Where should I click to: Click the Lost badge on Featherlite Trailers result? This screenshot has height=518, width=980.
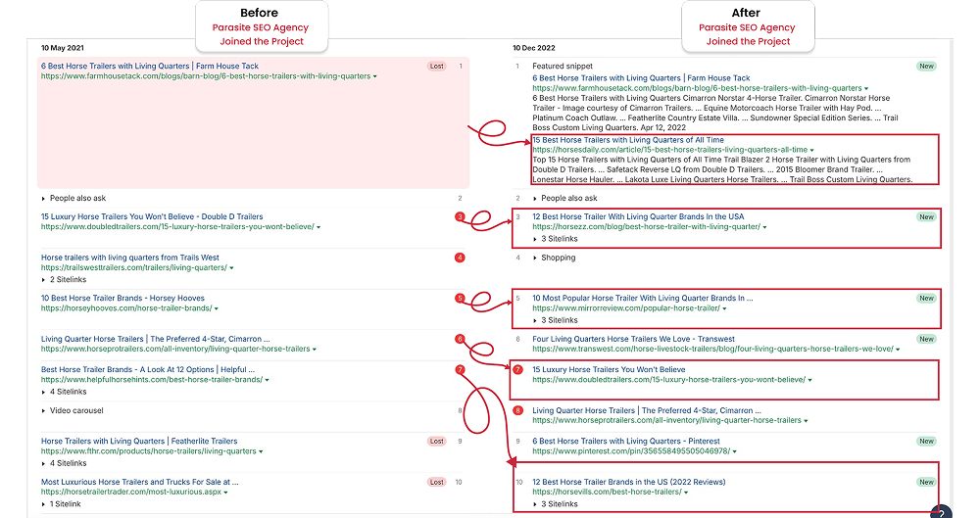click(x=436, y=441)
